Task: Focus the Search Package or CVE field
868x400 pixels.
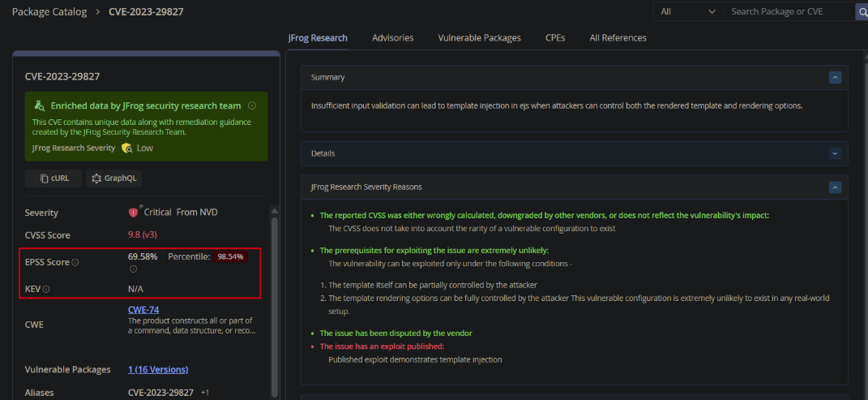Action: (x=789, y=11)
